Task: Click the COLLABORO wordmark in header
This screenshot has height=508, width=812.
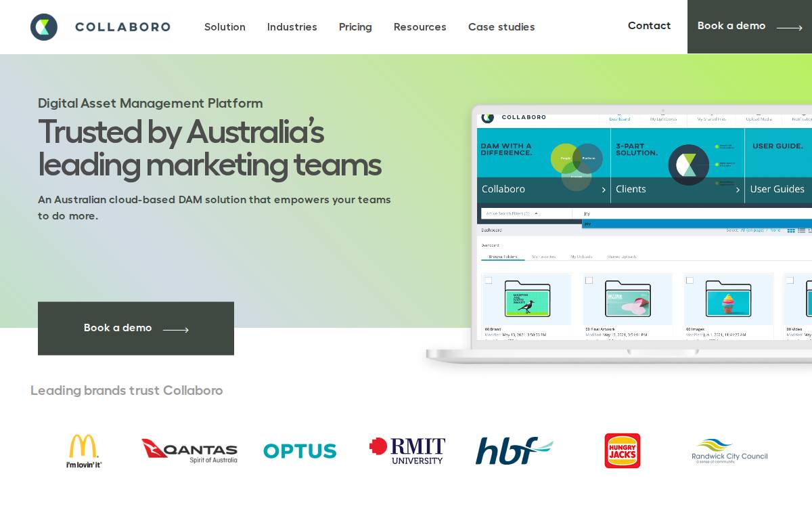Action: coord(122,27)
